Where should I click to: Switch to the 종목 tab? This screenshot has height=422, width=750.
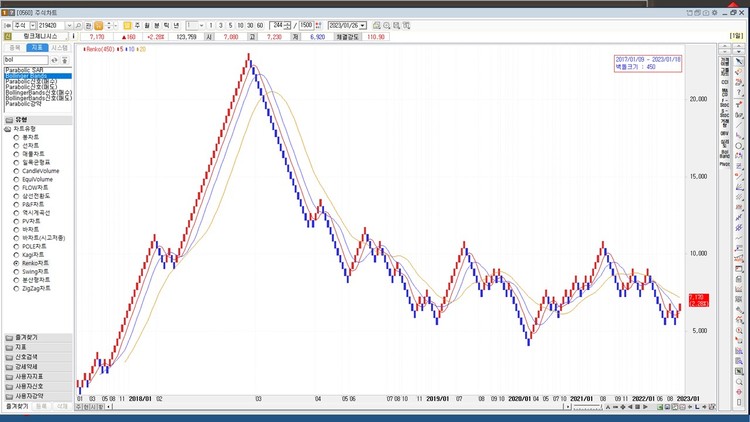(15, 48)
